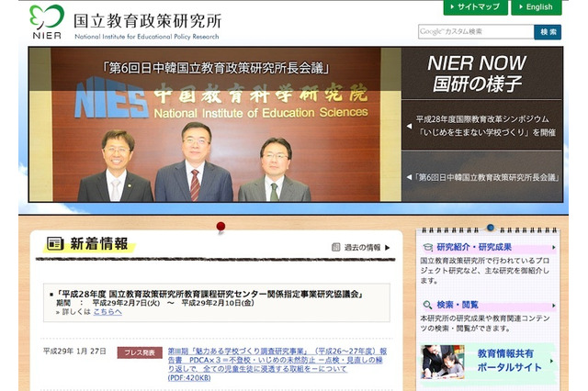Click the magnifier icon by 検索・閲覧
Screen dimensions: 588x391
tap(427, 305)
